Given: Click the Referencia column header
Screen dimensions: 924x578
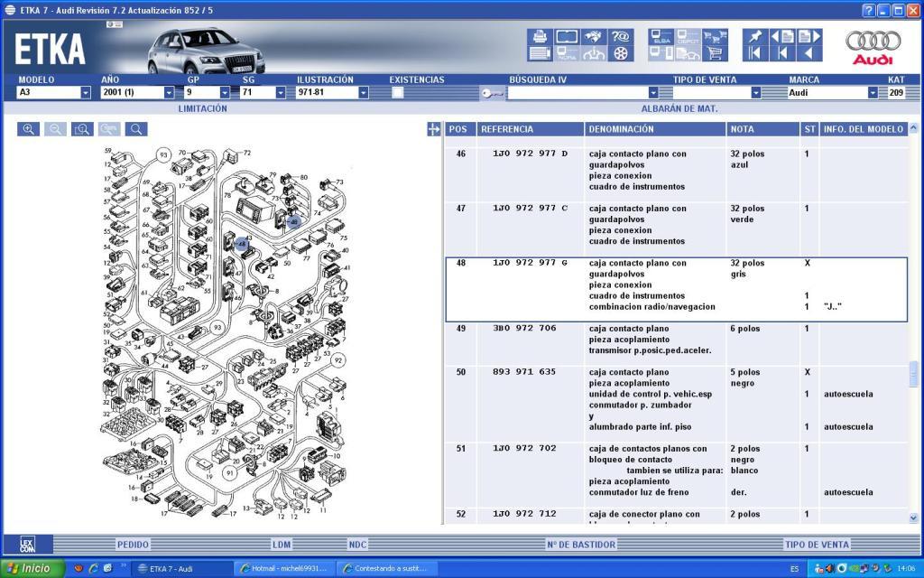Looking at the screenshot, I should (531, 129).
